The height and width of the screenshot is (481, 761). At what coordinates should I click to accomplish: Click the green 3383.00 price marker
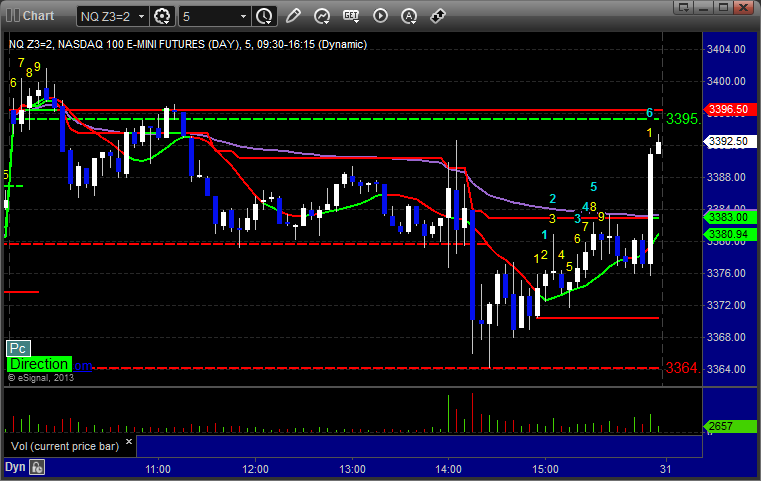point(729,217)
